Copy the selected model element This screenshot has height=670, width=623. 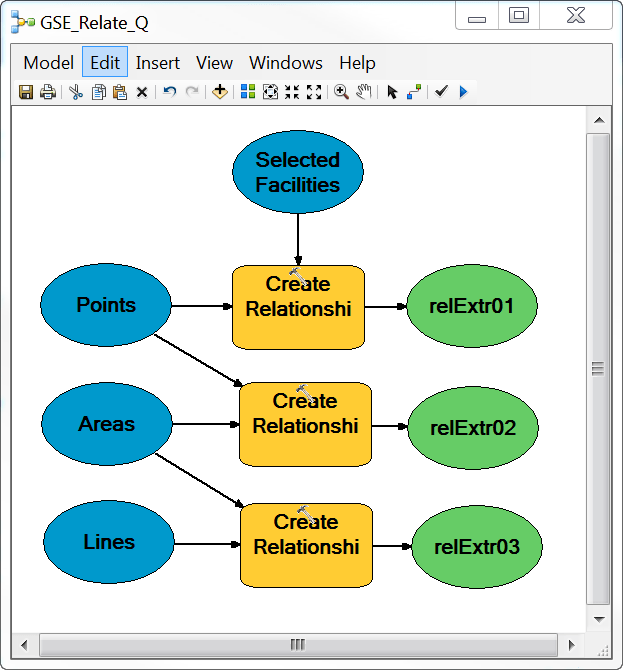[x=99, y=92]
